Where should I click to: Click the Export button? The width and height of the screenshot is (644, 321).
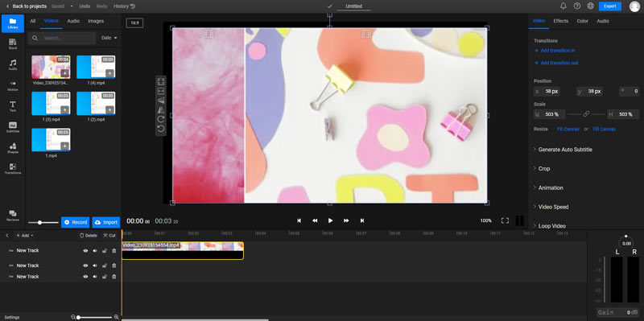click(x=610, y=6)
